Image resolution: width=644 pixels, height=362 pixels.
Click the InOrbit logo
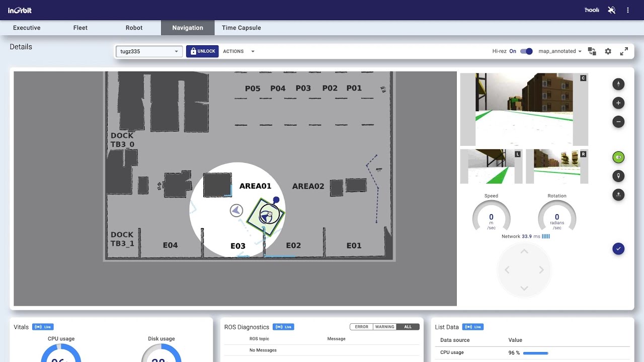tap(20, 10)
